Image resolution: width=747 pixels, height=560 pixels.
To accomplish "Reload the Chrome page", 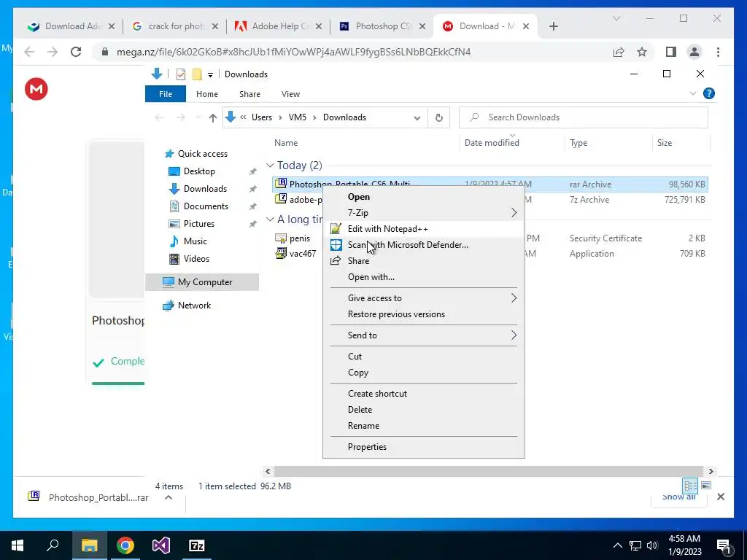I will click(x=76, y=52).
